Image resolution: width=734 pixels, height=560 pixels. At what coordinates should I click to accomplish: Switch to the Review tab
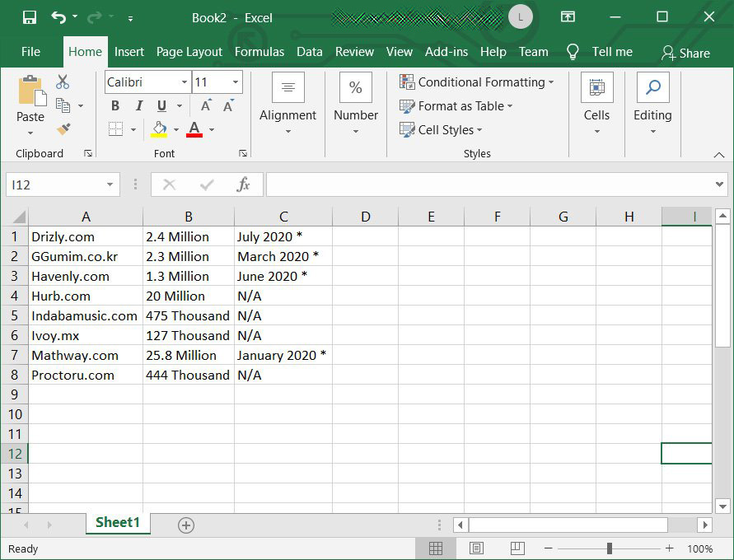point(354,51)
